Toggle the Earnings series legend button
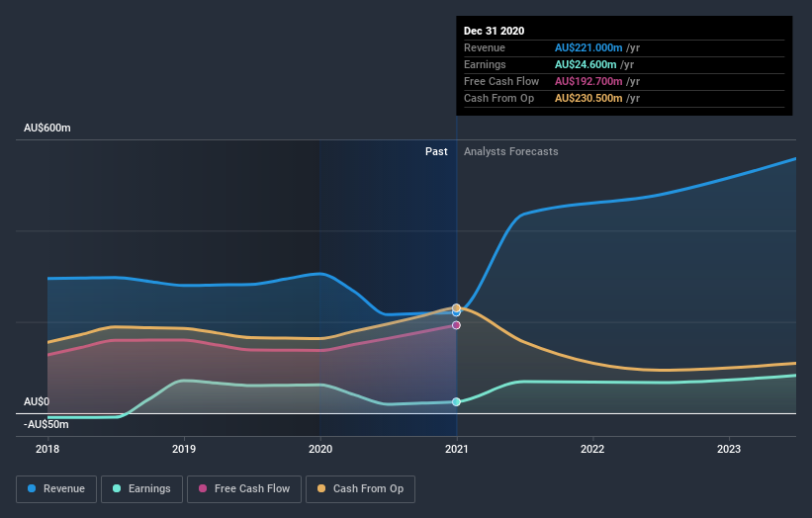Screen dimensions: 812x518 [141, 489]
